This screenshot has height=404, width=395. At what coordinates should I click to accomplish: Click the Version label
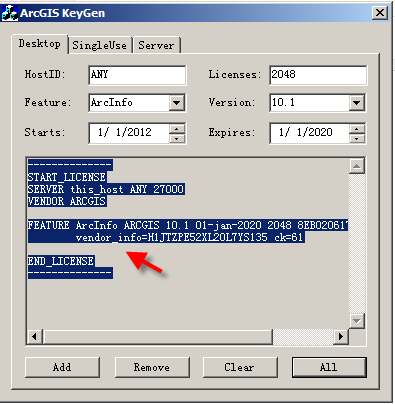click(232, 102)
